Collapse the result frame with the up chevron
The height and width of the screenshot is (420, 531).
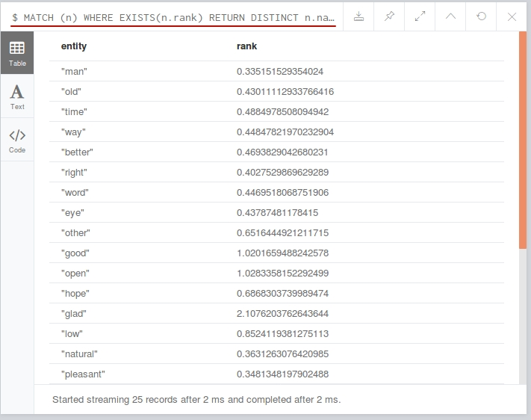pos(450,16)
